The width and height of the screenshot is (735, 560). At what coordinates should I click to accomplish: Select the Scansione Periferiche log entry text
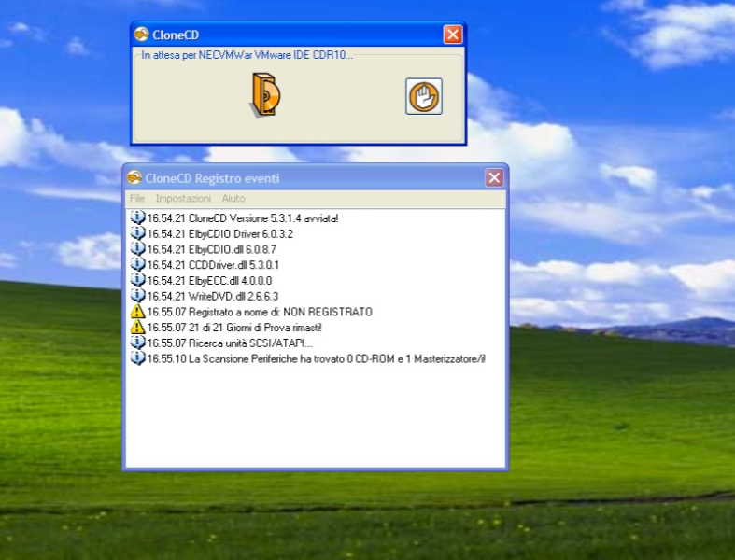[317, 358]
